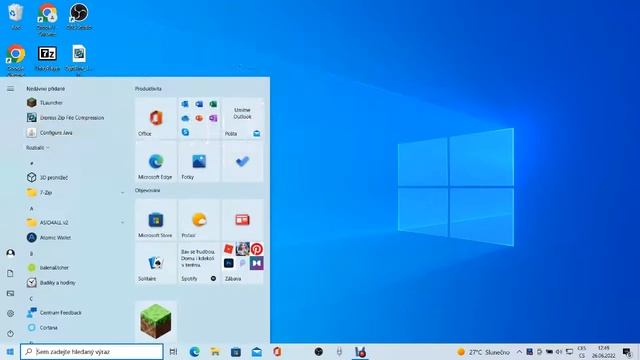Open the notification center icon
The width and height of the screenshot is (640, 360).
[627, 352]
